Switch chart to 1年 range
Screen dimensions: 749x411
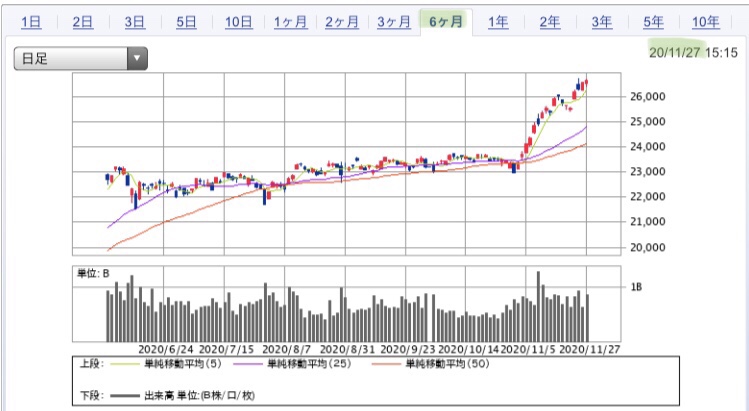pyautogui.click(x=498, y=22)
